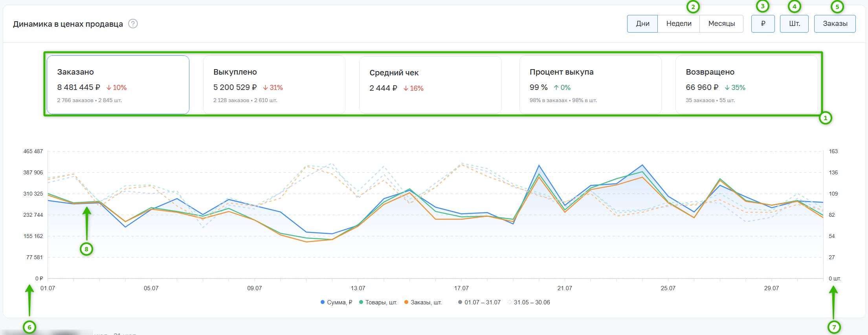The image size is (868, 335).
Task: Click the 31% decrease indicator under Выкуплено
Action: (273, 88)
